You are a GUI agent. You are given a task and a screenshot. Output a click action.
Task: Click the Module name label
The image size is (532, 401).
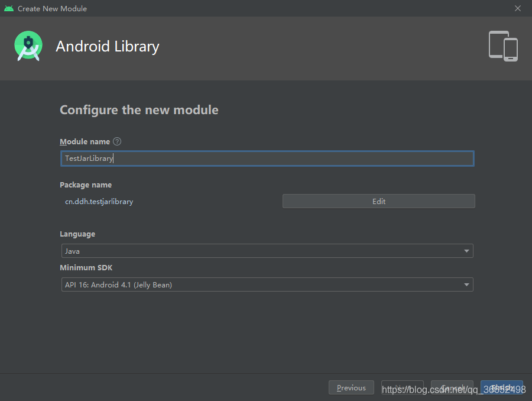(85, 141)
